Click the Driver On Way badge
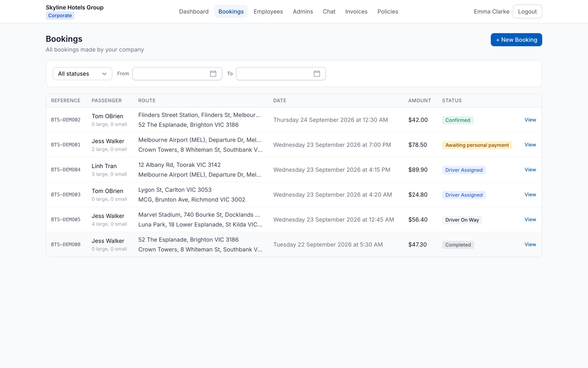The image size is (588, 368). tap(462, 220)
